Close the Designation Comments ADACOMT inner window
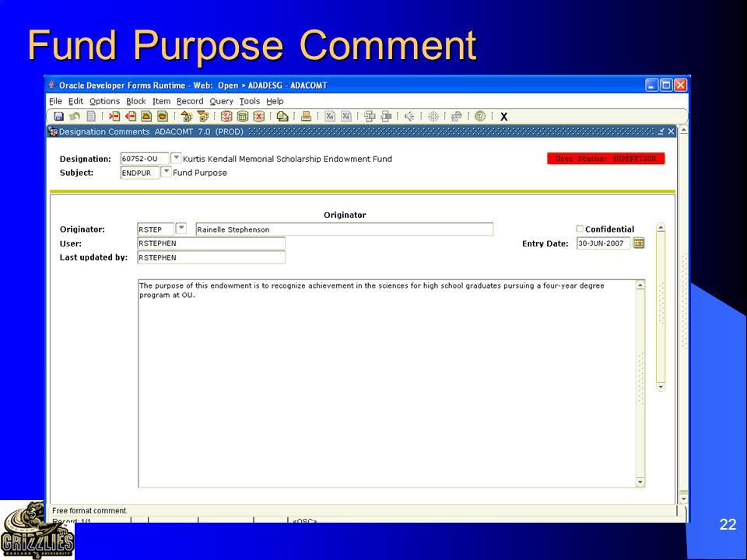747x560 pixels. click(x=671, y=131)
